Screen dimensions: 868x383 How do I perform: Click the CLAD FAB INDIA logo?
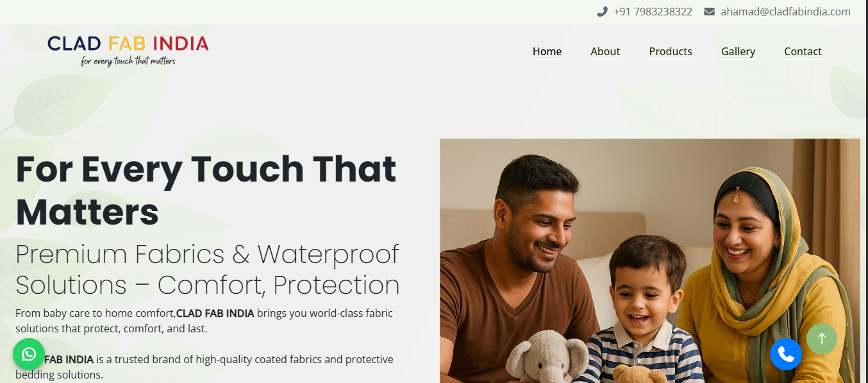(128, 50)
